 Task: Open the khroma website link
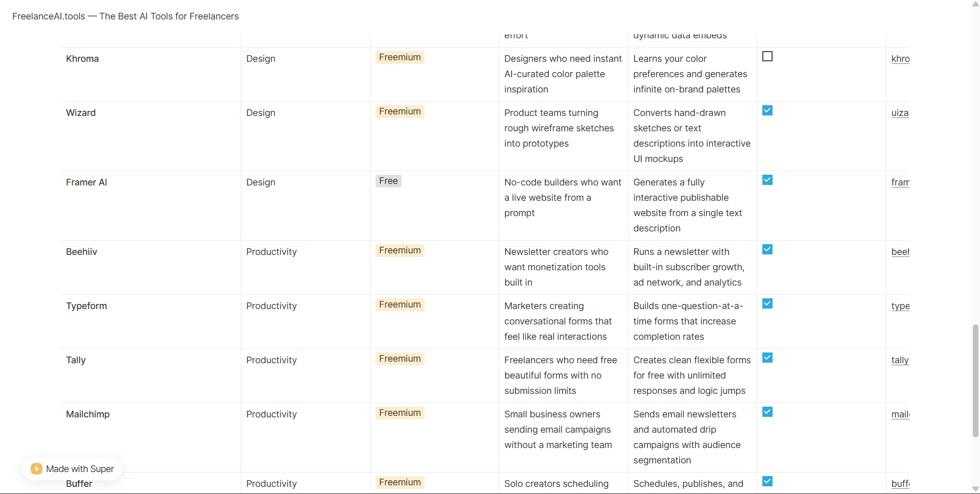[901, 59]
